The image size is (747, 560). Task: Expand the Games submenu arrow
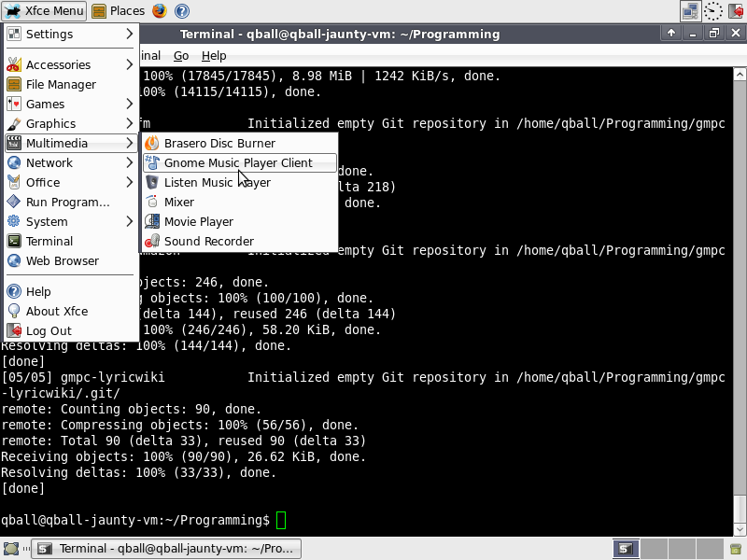click(130, 104)
